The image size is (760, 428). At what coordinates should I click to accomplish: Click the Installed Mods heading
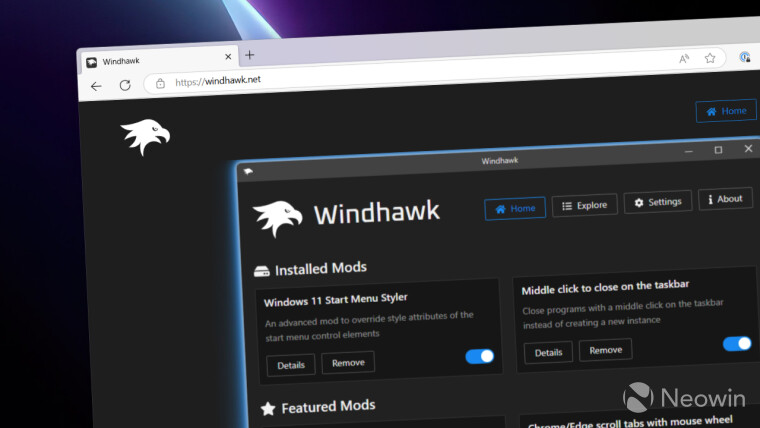click(x=320, y=269)
